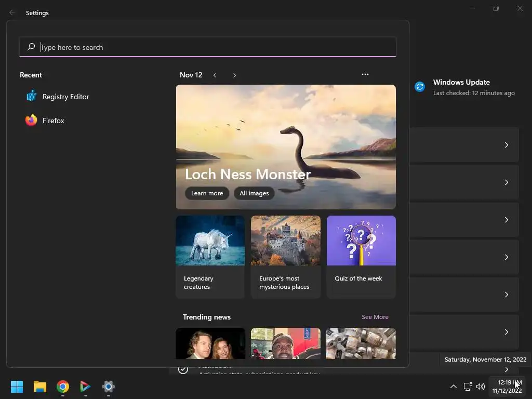The height and width of the screenshot is (399, 532).
Task: Go to previous day arrow beside Nov 12
Action: (215, 75)
